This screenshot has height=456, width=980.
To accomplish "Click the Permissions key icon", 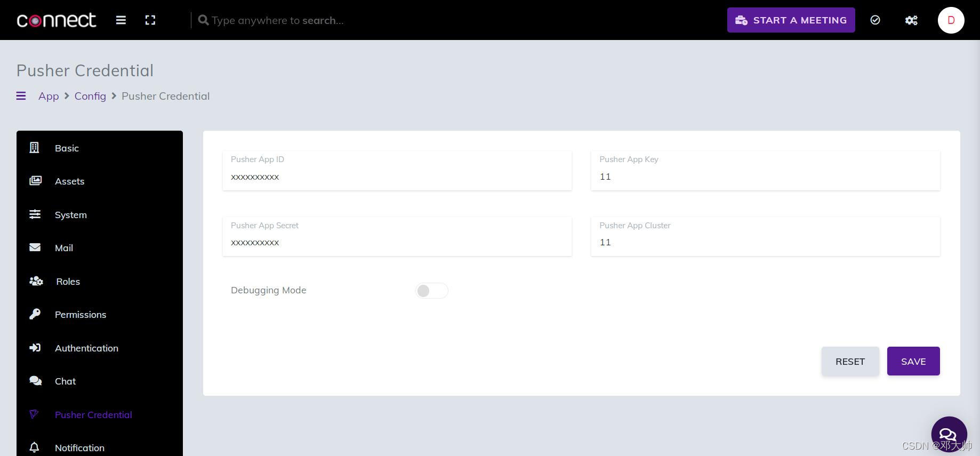I will coord(35,314).
